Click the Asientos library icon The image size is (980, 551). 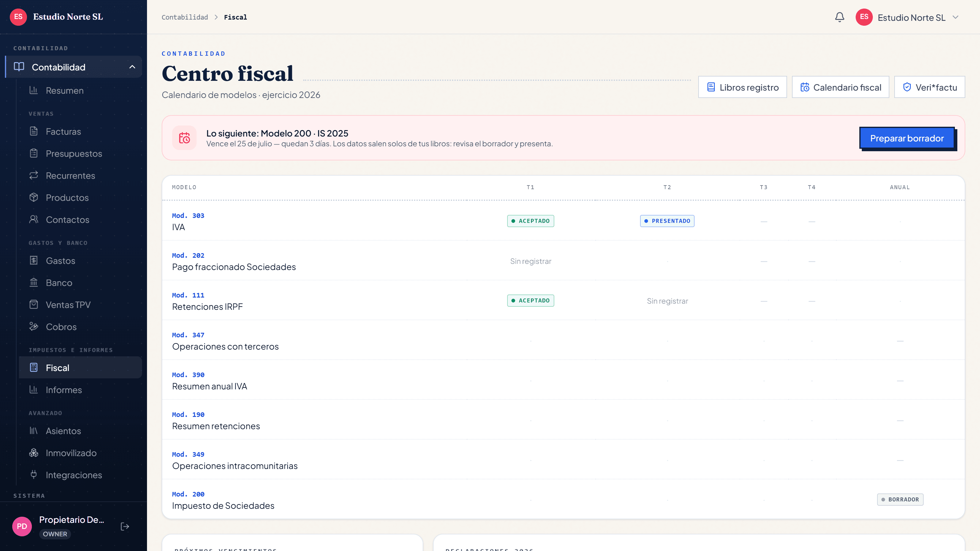tap(33, 431)
